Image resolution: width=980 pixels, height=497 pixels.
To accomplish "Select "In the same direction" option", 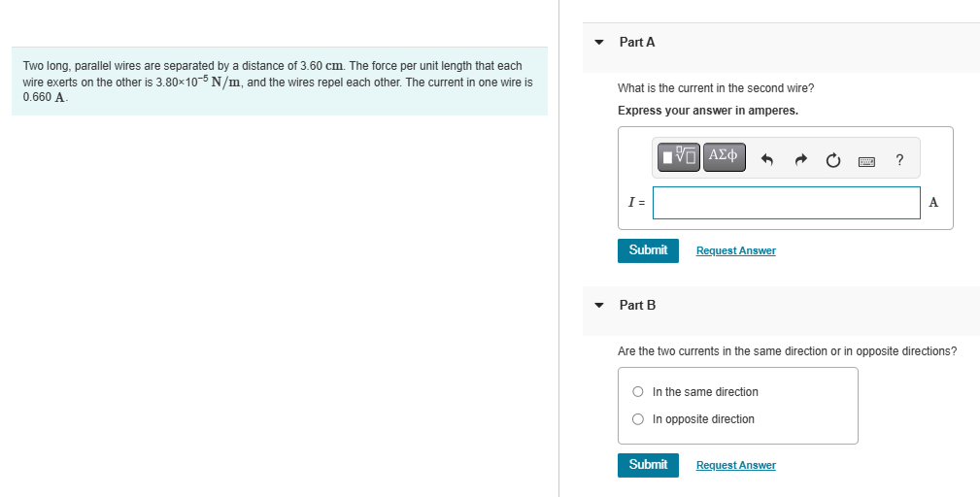I will pos(637,392).
